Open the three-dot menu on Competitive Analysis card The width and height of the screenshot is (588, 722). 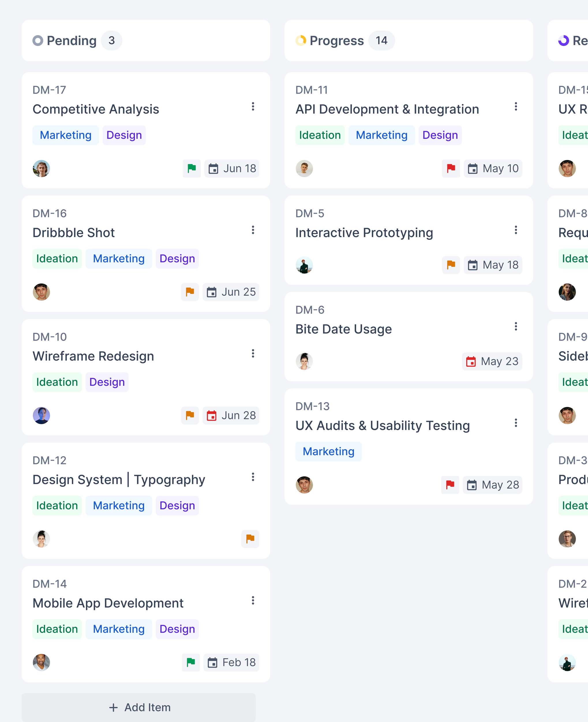coord(253,107)
